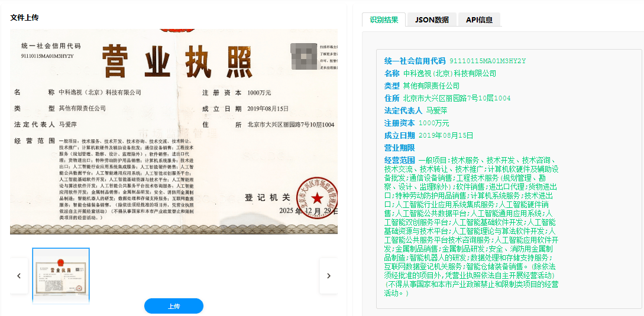This screenshot has height=316, width=644.
Task: Go to next thumbnail with right arrow
Action: 329,276
